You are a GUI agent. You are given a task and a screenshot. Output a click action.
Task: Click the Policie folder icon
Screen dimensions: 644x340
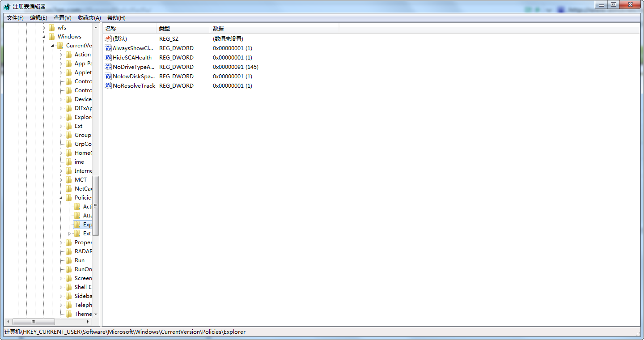[68, 198]
